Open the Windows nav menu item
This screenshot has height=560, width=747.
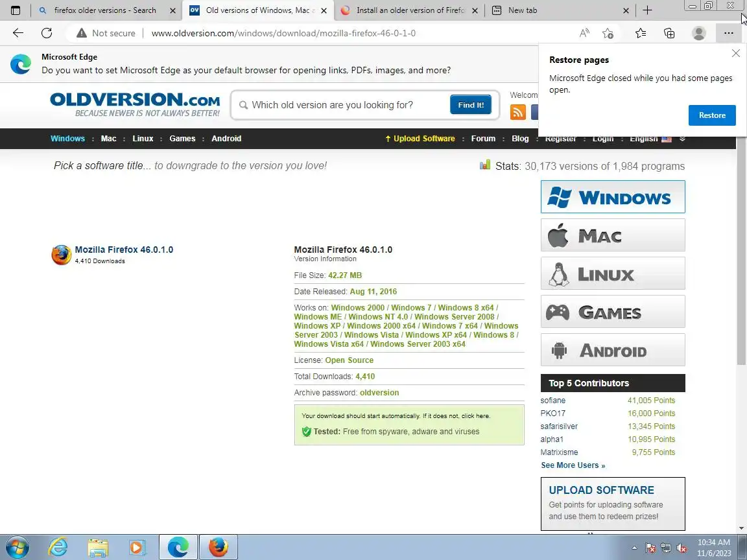tap(67, 139)
